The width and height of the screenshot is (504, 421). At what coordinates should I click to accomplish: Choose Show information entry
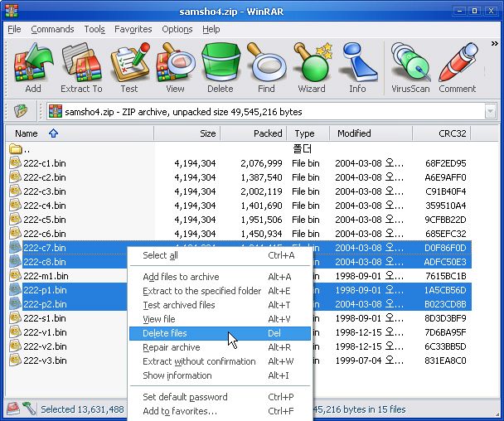tap(220, 375)
